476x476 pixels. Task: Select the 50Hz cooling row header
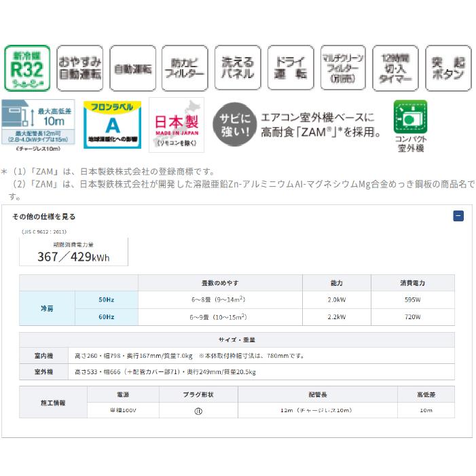point(106,300)
